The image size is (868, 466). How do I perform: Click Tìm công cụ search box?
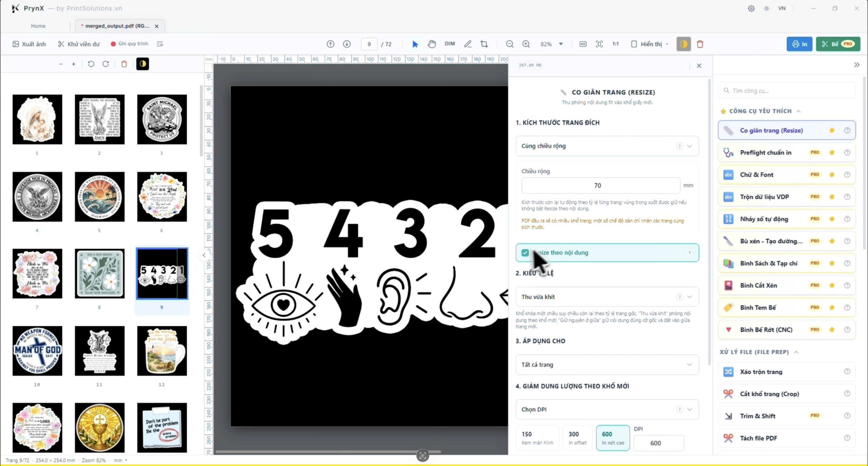787,90
